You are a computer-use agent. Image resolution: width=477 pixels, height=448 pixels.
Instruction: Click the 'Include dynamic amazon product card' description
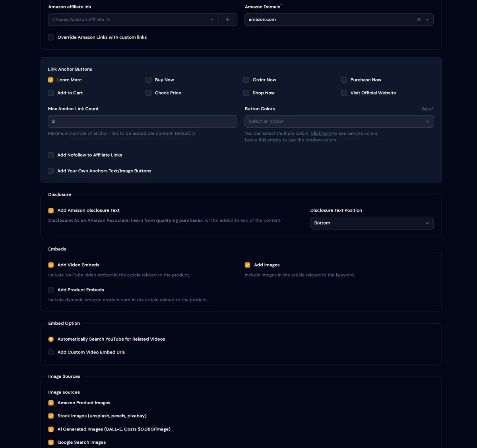[x=128, y=300]
